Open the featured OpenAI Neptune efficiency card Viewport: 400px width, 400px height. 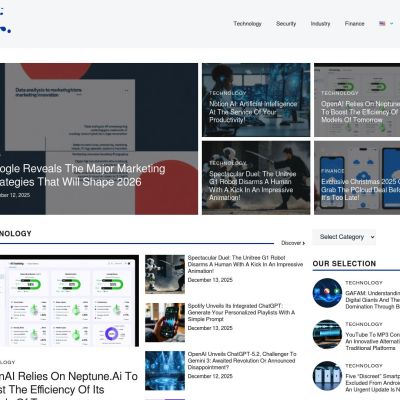coord(357,100)
